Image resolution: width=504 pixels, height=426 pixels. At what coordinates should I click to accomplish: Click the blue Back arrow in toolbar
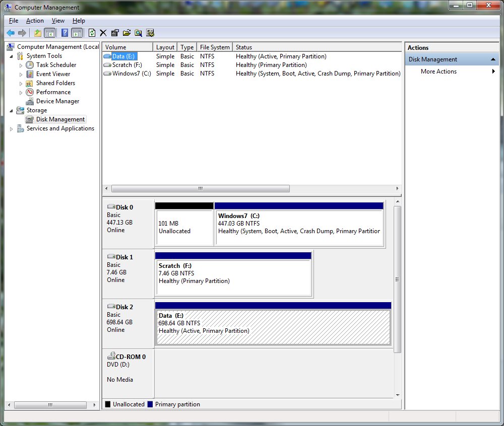click(x=11, y=33)
